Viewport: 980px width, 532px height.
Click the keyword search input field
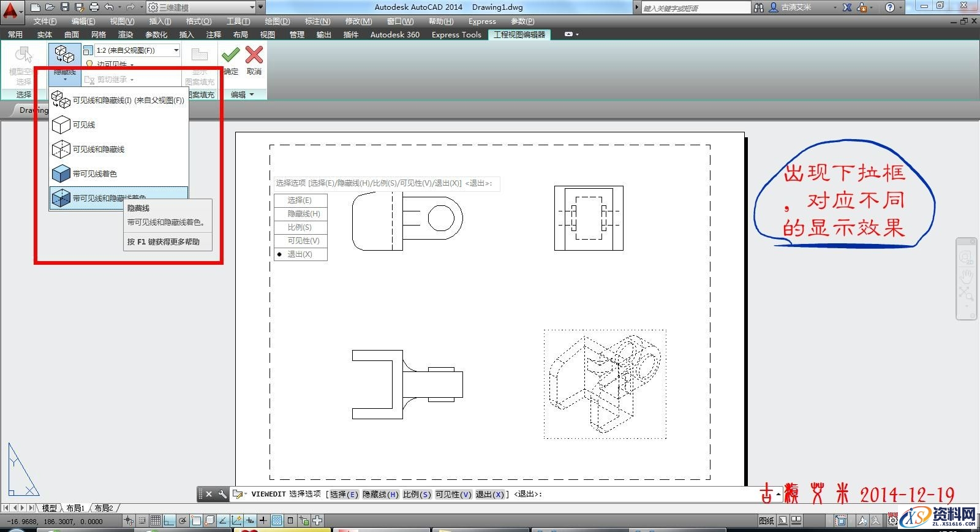[695, 8]
